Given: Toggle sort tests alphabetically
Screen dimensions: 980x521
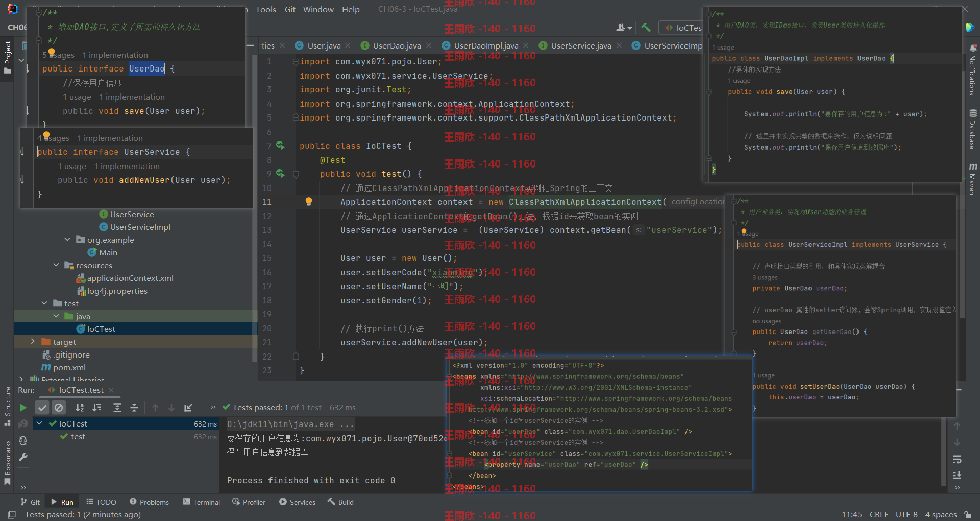Looking at the screenshot, I should click(x=80, y=408).
